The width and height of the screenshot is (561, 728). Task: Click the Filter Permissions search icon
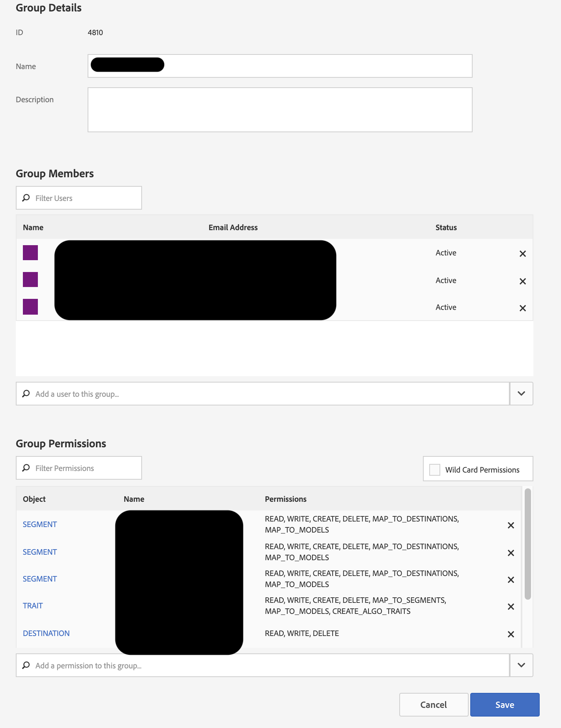(x=26, y=468)
